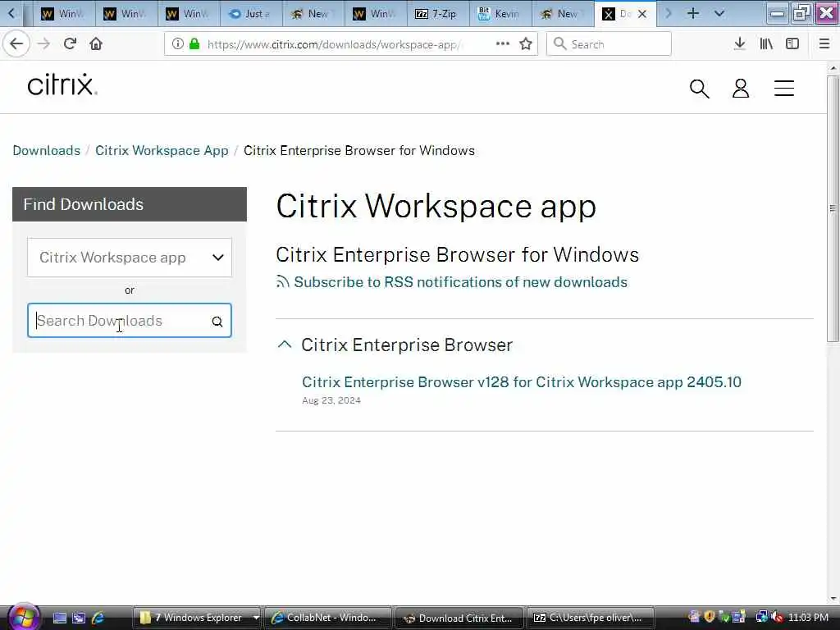Switch to the Kevin browser tab
The width and height of the screenshot is (840, 630).
coord(500,14)
